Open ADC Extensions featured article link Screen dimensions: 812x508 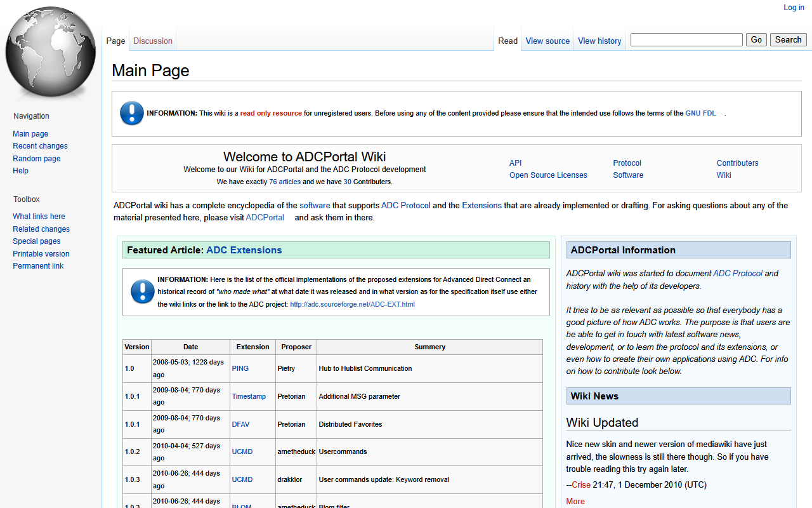pos(244,250)
